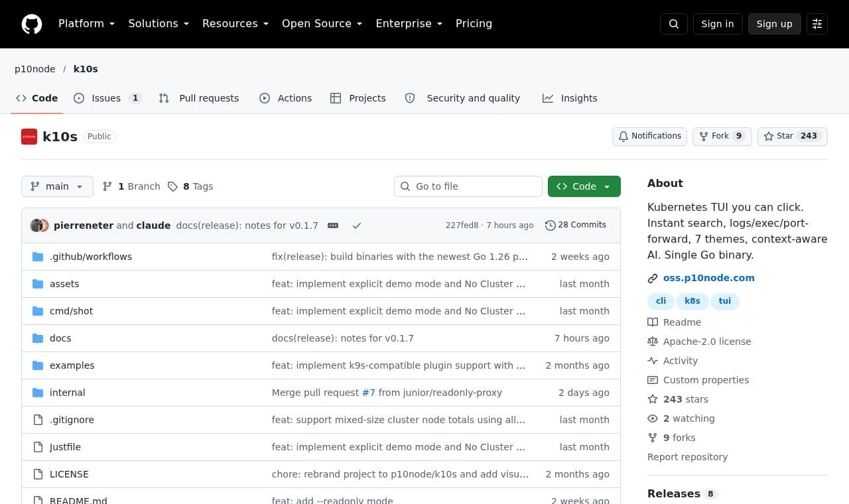
Task: Open the GitHub home logo
Action: click(x=32, y=24)
